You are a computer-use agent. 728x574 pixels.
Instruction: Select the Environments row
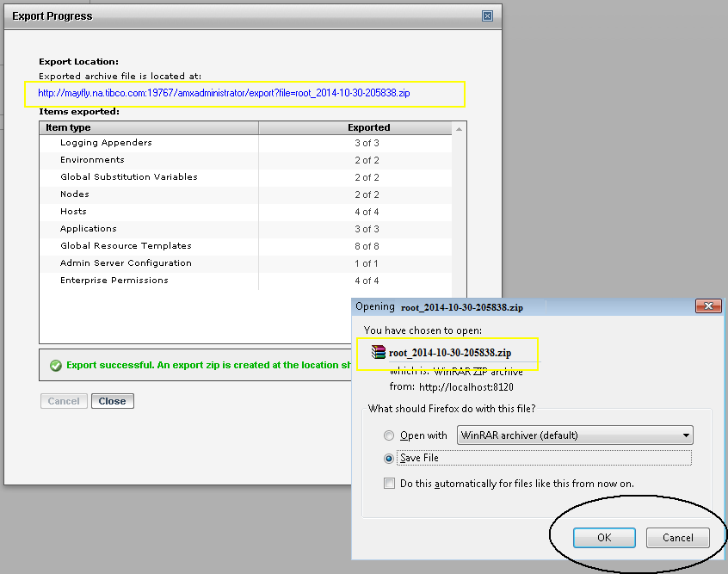(245, 160)
